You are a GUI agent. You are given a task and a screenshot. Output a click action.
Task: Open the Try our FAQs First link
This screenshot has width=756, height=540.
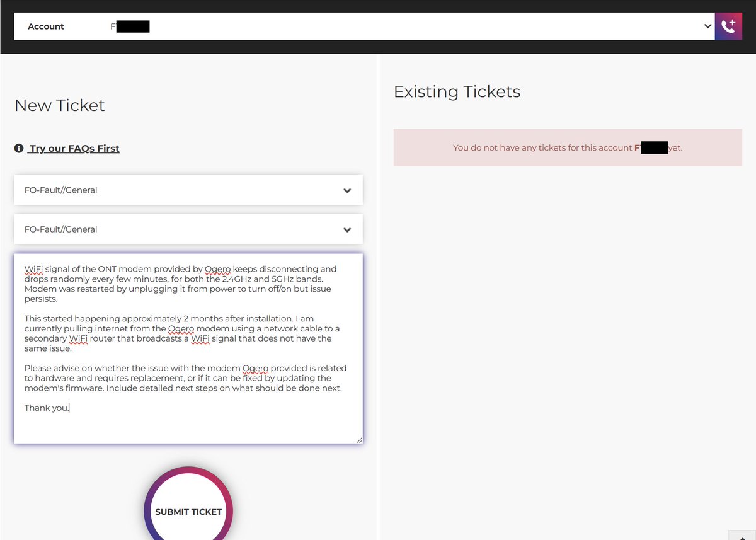tap(74, 149)
